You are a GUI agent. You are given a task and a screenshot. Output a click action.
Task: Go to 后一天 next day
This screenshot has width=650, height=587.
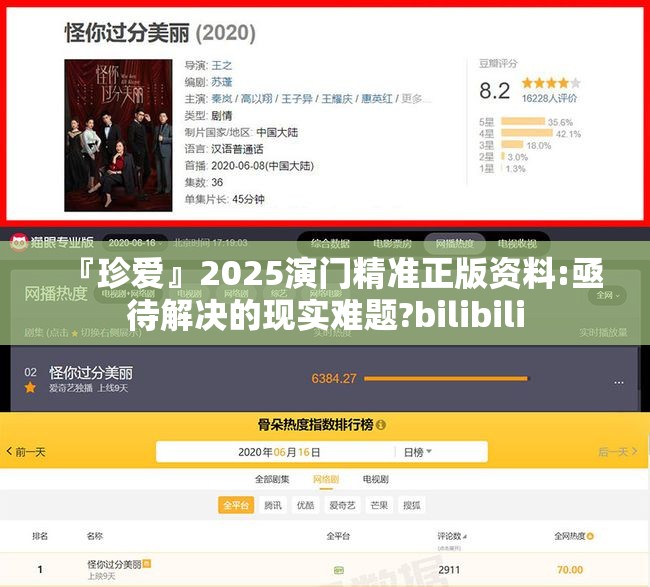(618, 452)
